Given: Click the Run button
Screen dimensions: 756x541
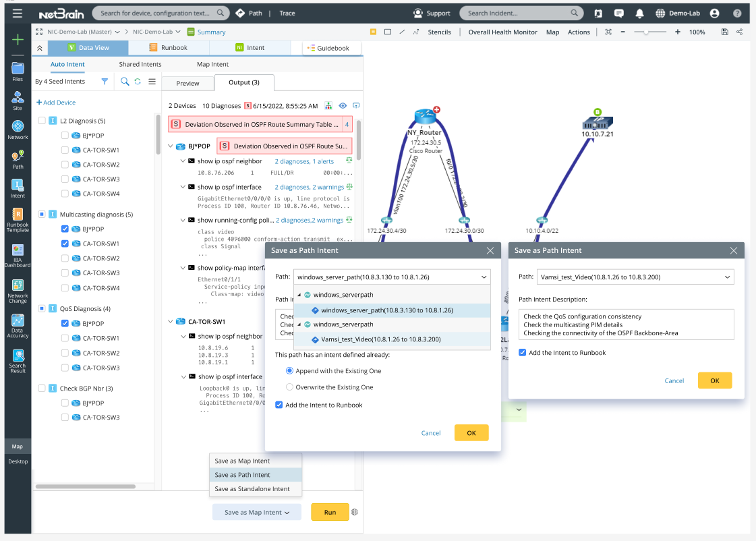Looking at the screenshot, I should [x=329, y=512].
